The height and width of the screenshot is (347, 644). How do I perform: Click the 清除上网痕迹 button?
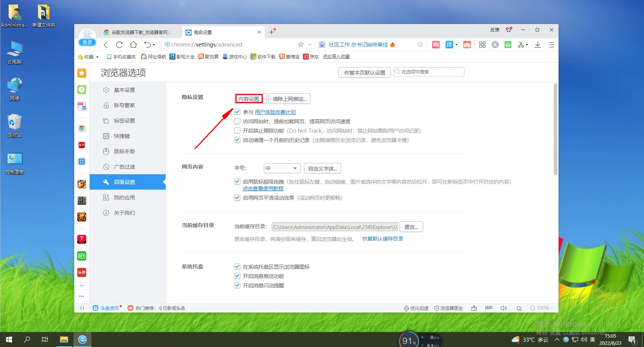point(289,99)
